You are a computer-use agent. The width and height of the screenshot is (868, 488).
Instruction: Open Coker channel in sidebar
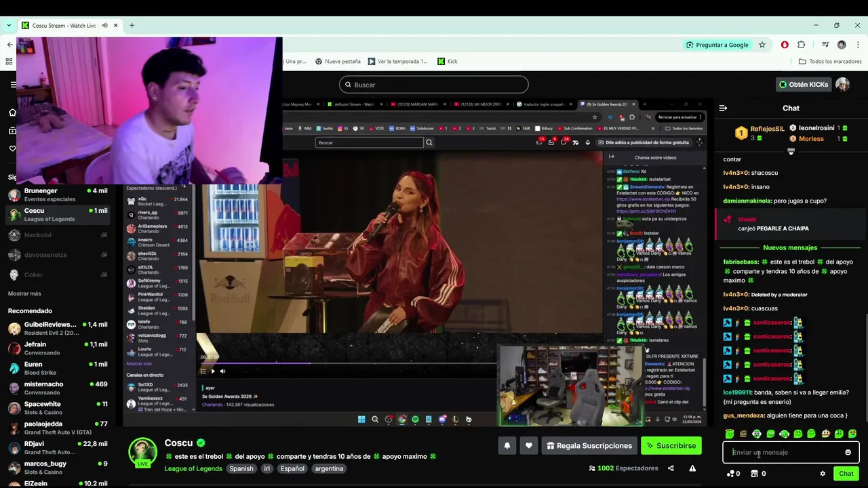coord(58,274)
